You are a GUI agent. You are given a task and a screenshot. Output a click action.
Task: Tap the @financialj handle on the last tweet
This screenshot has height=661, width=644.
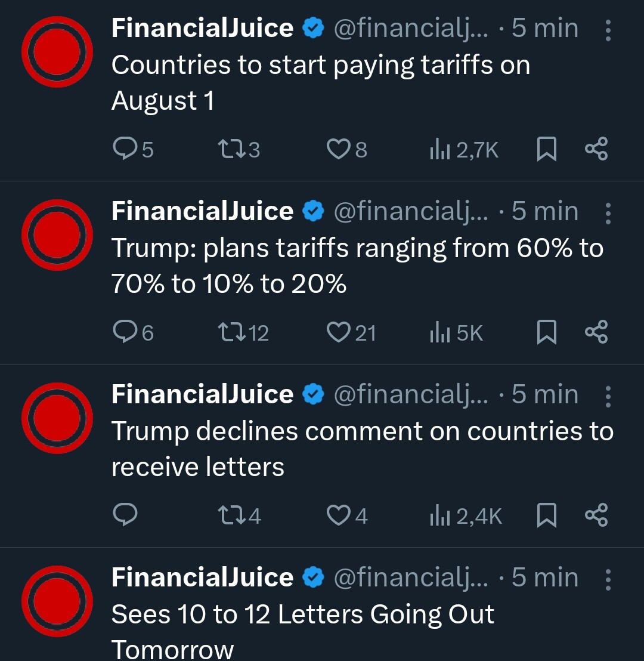pos(410,578)
